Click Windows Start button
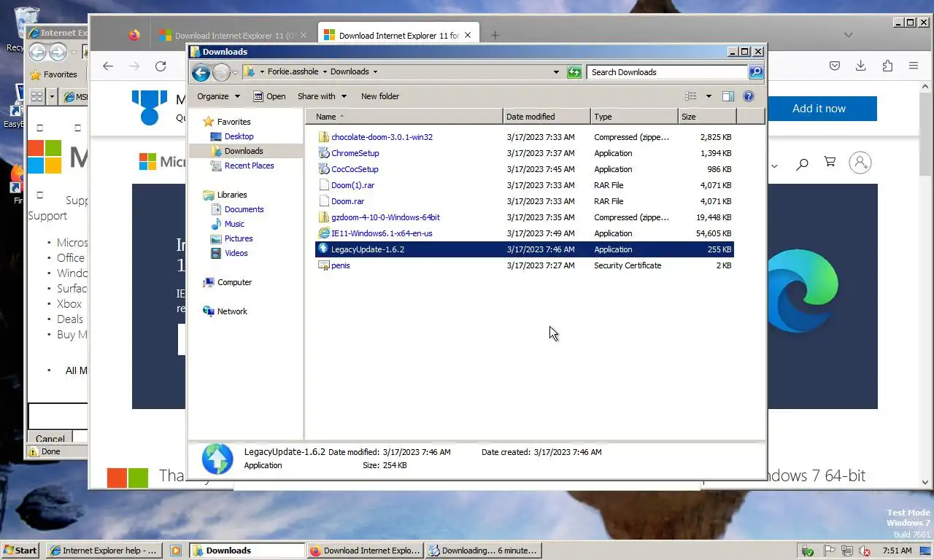 click(20, 551)
